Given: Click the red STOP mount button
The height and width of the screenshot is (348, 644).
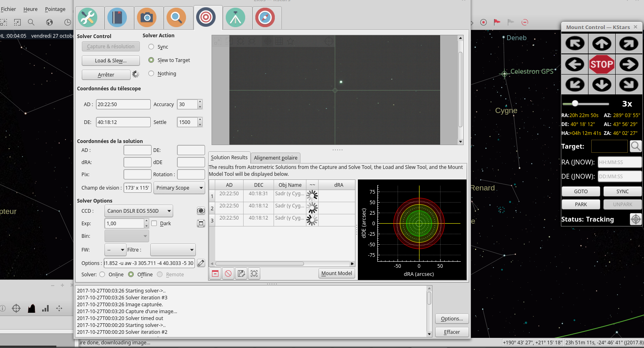Looking at the screenshot, I should click(601, 64).
